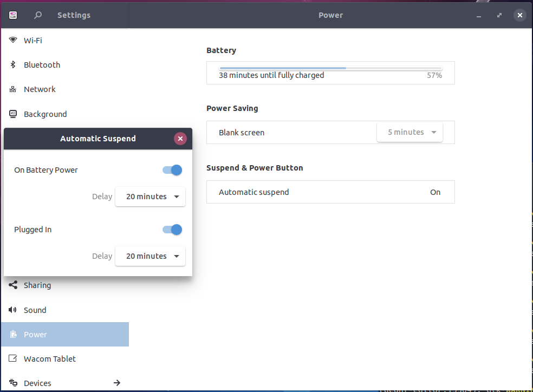Minimize the Settings window
The image size is (533, 392).
[x=479, y=15]
